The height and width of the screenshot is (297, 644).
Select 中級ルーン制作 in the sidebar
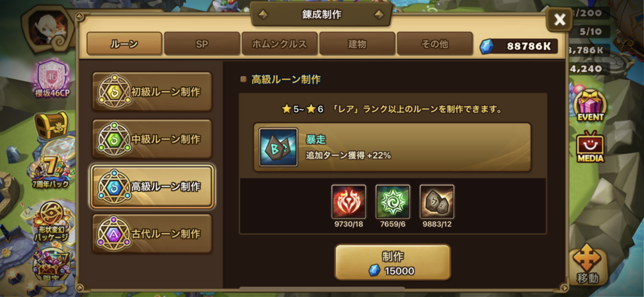pyautogui.click(x=152, y=139)
